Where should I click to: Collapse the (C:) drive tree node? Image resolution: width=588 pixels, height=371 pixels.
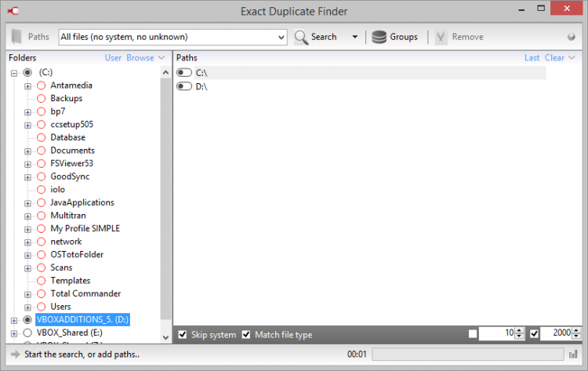[x=14, y=73]
